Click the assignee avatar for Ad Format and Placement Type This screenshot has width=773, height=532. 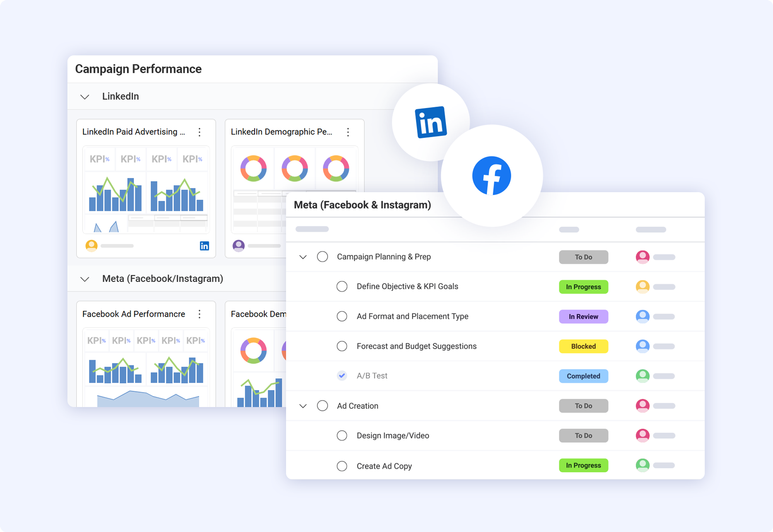tap(643, 317)
